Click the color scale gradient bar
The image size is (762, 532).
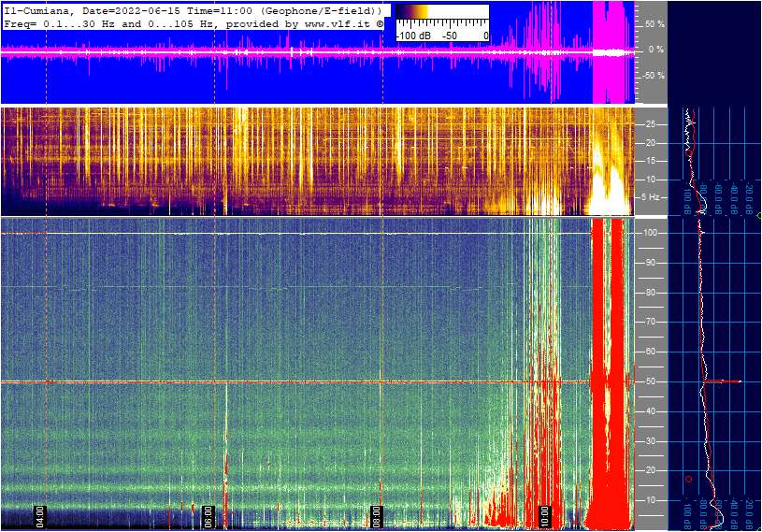click(x=441, y=13)
